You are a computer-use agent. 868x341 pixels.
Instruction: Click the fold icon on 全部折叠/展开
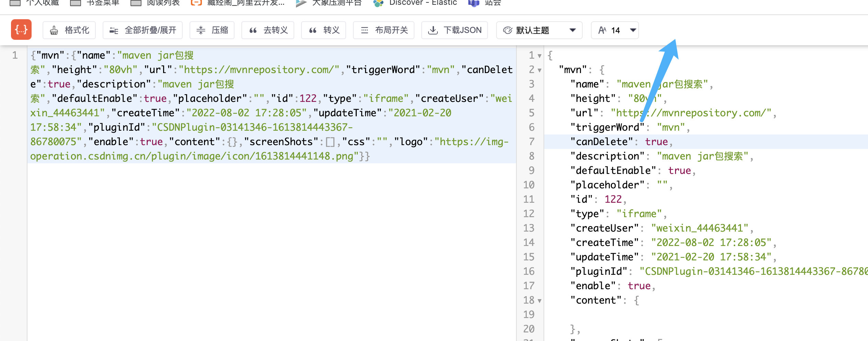114,31
